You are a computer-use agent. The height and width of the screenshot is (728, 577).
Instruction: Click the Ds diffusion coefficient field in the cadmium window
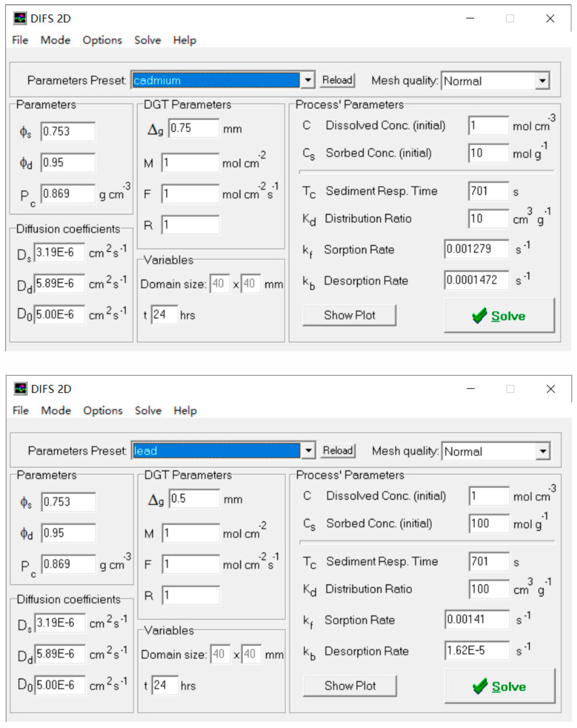tap(59, 252)
